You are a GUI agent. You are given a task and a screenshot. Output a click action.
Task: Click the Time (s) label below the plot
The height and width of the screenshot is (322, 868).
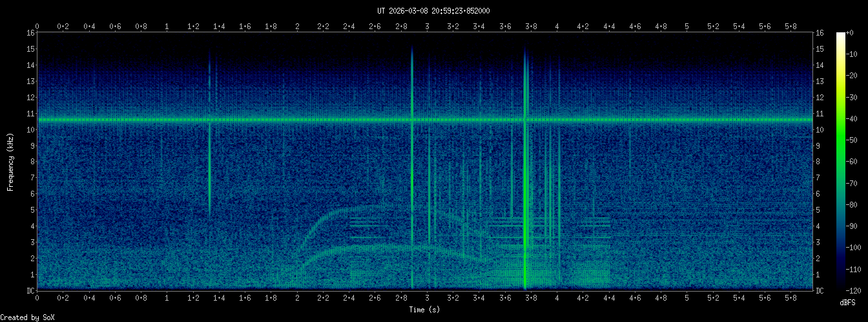point(425,310)
